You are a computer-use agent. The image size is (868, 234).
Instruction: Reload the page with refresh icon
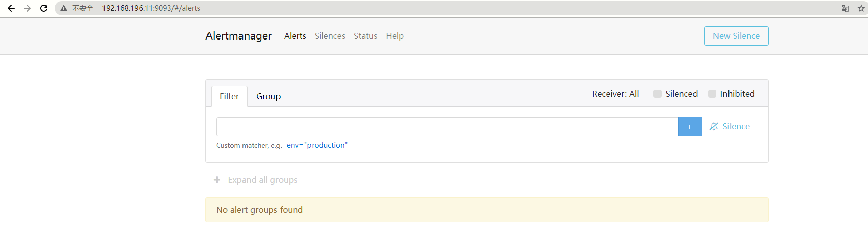pos(44,8)
